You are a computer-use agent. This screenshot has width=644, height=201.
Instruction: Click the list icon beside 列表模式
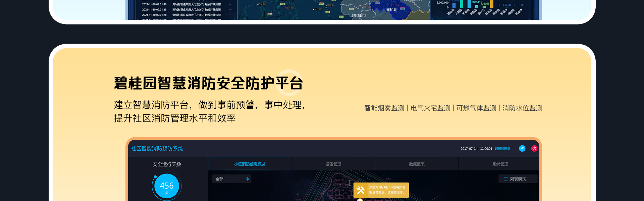tap(505, 179)
